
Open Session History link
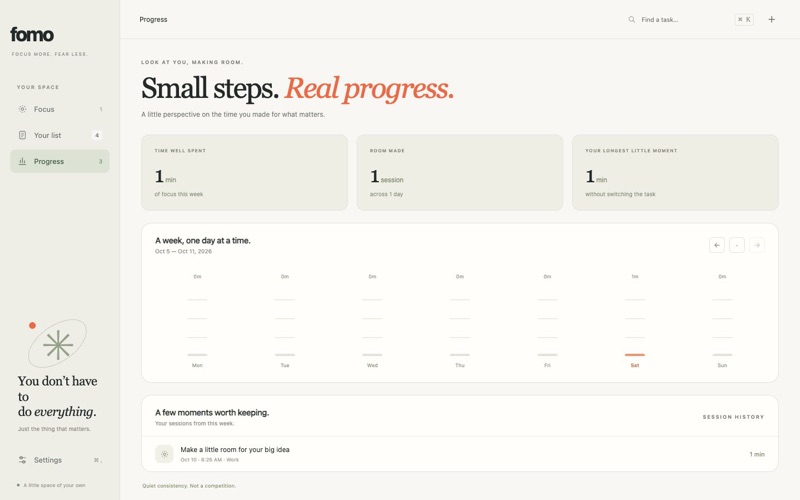click(x=733, y=417)
